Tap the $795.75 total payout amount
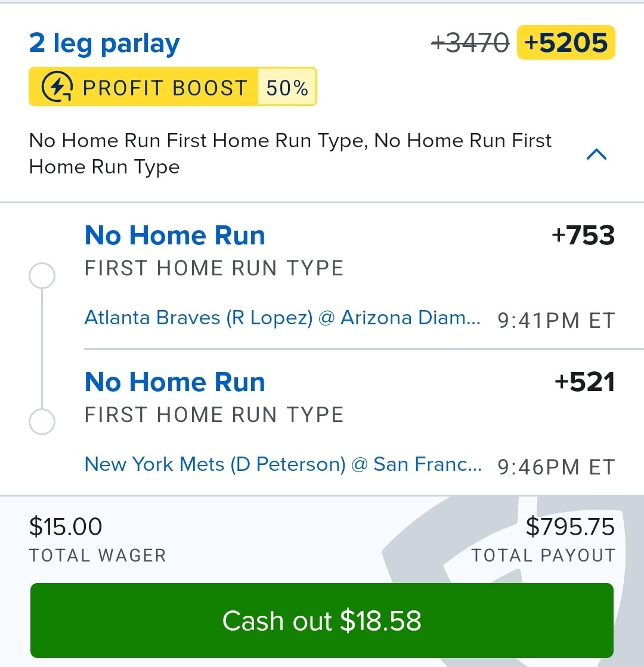The width and height of the screenshot is (644, 667). (569, 527)
